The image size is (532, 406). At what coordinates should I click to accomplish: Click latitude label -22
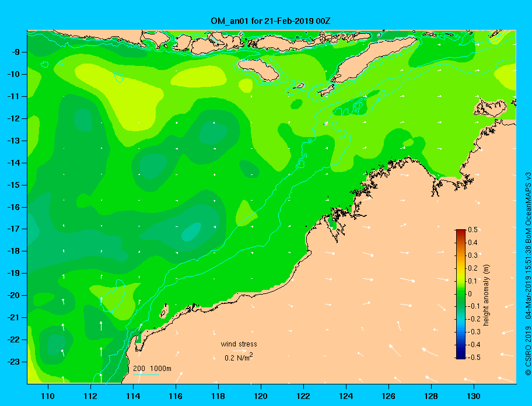tap(14, 340)
